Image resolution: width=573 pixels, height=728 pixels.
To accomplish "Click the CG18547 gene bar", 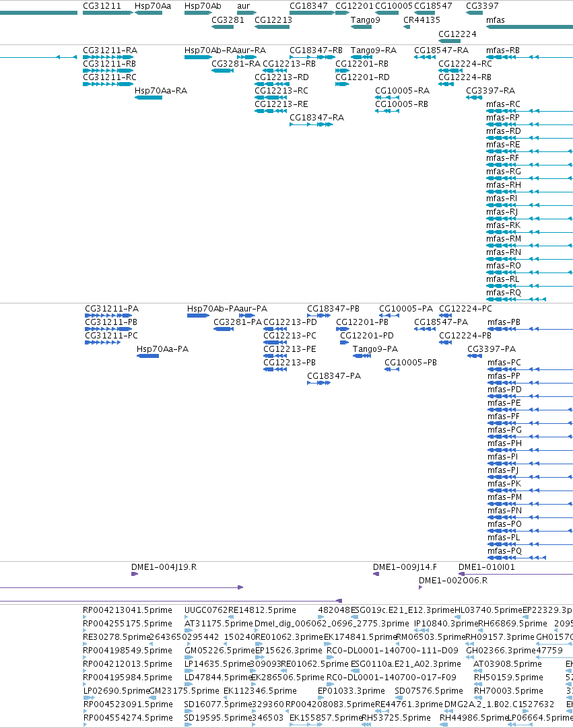I will coord(424,13).
